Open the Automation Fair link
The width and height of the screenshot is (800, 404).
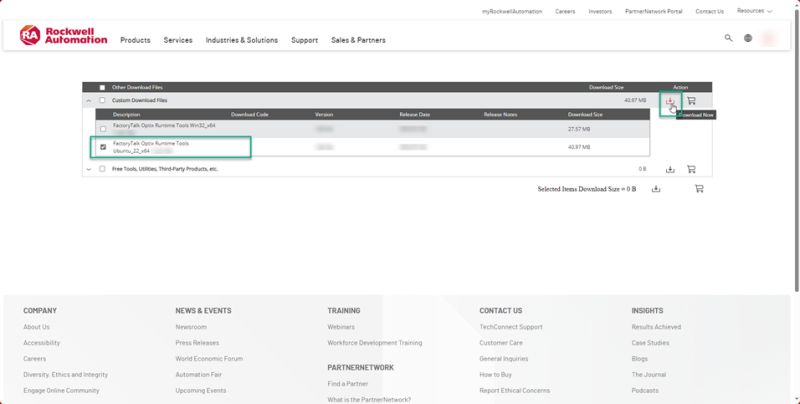198,374
